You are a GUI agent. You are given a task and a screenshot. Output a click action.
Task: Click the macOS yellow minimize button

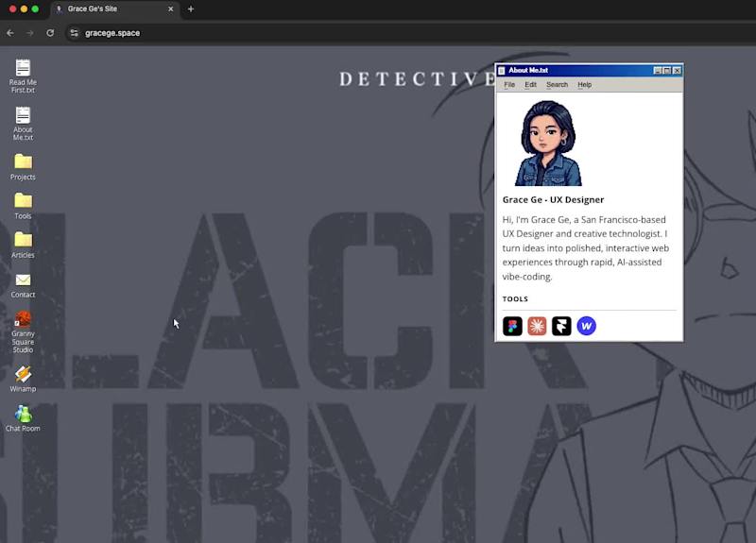[24, 8]
